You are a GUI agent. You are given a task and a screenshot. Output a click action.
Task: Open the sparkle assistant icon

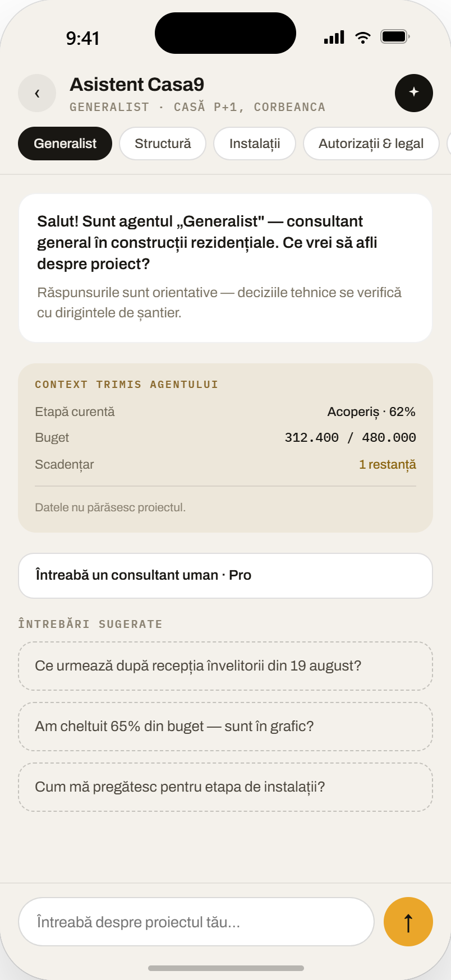pos(414,93)
